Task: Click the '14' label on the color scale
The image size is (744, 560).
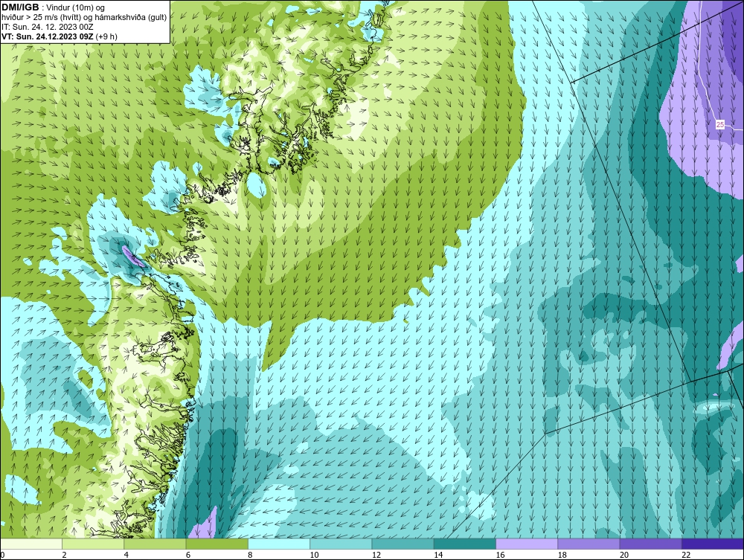Action: pyautogui.click(x=438, y=555)
